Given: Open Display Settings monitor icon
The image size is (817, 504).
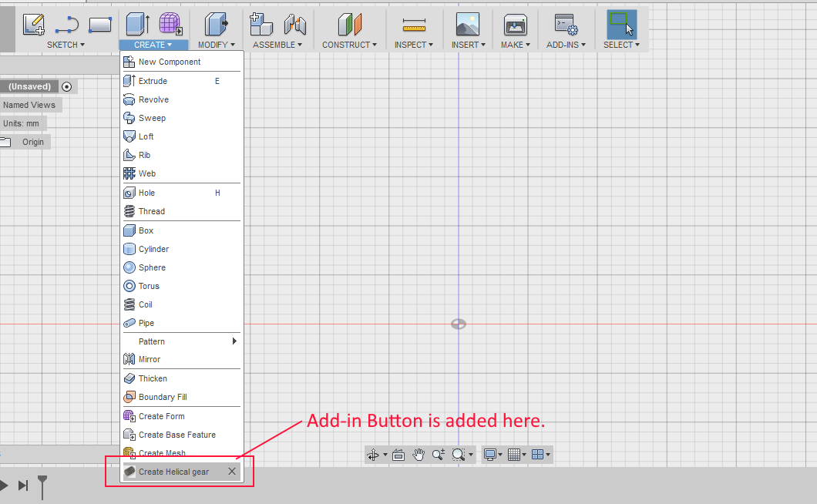Looking at the screenshot, I should click(x=489, y=455).
